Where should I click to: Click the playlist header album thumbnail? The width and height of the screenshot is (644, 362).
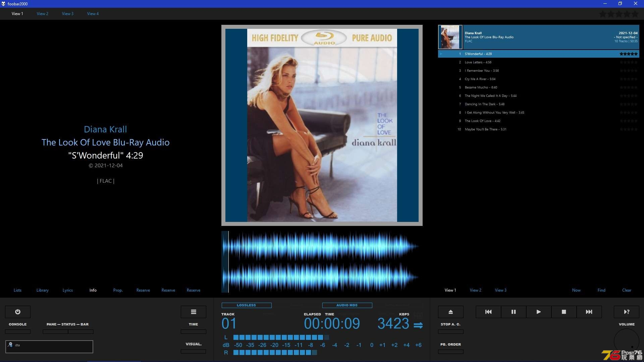(x=450, y=37)
